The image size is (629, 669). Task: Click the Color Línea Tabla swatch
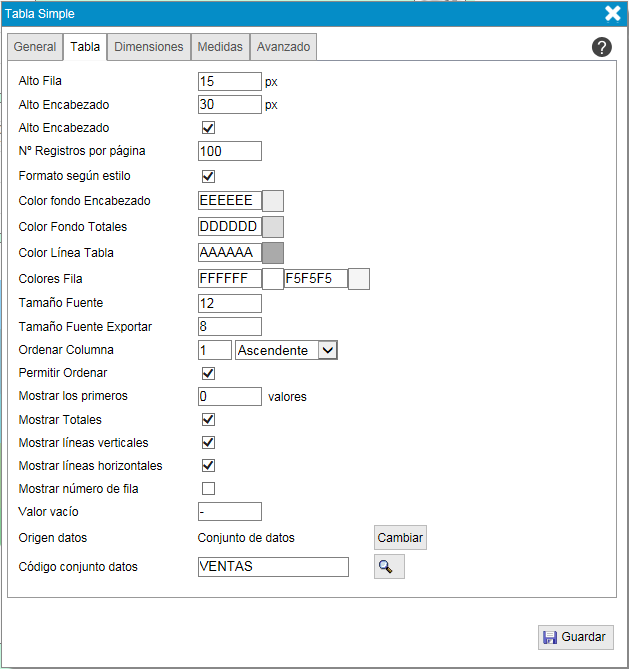click(x=273, y=253)
